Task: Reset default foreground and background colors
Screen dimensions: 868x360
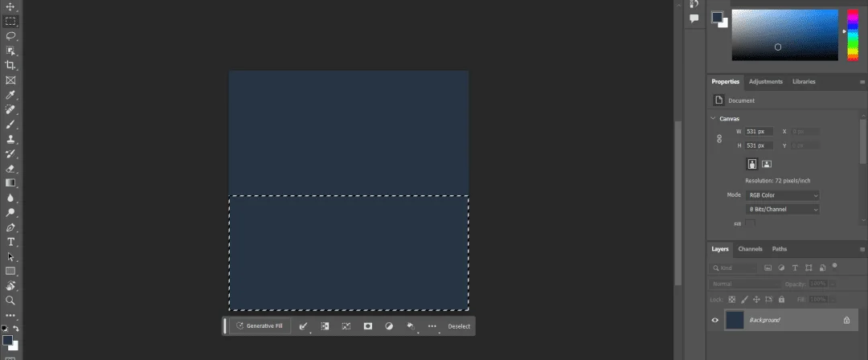Action: tap(5, 329)
